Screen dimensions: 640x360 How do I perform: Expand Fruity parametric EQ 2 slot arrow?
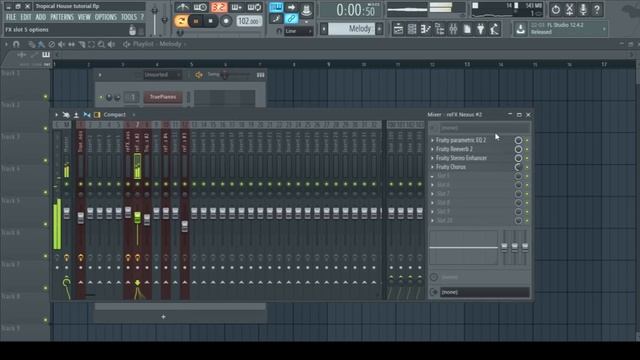tap(432, 140)
